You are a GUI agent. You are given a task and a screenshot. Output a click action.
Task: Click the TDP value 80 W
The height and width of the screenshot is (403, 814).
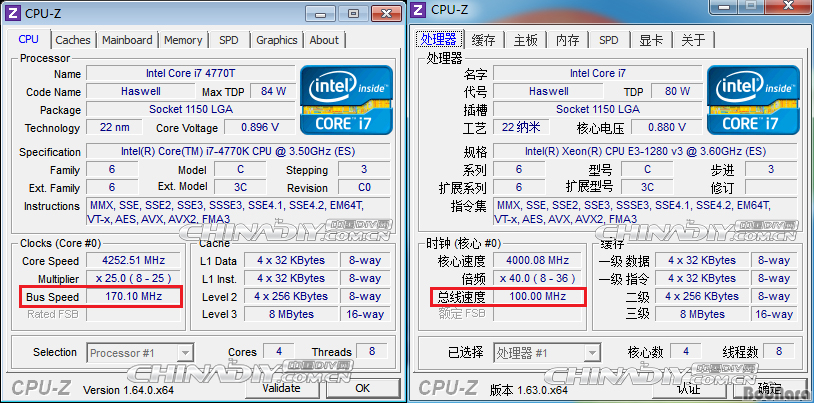(677, 91)
